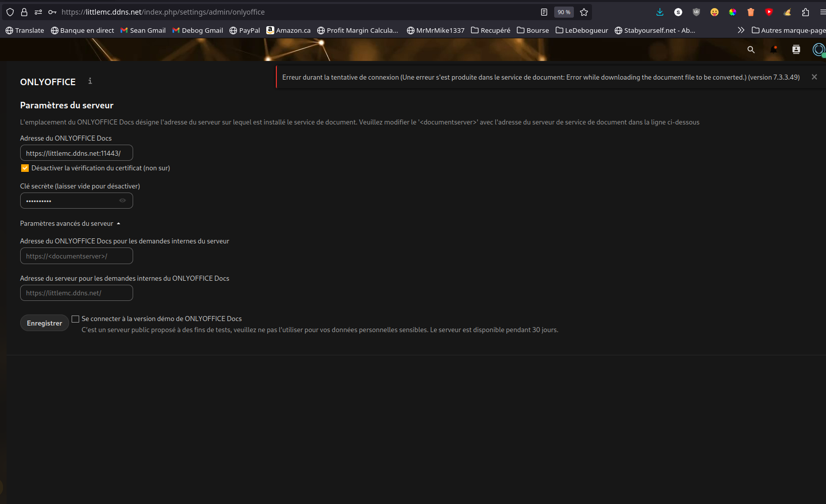Open the uBlock Origin shield extension

coord(696,12)
